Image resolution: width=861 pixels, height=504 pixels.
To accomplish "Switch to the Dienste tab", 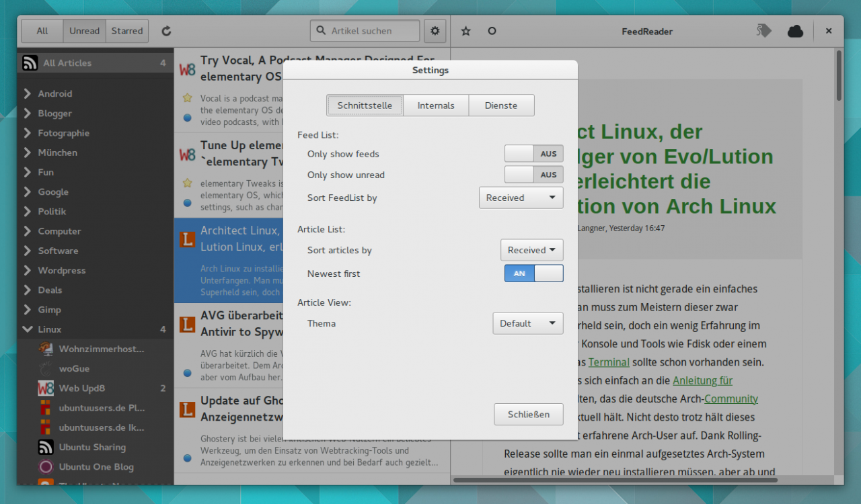I will (501, 106).
